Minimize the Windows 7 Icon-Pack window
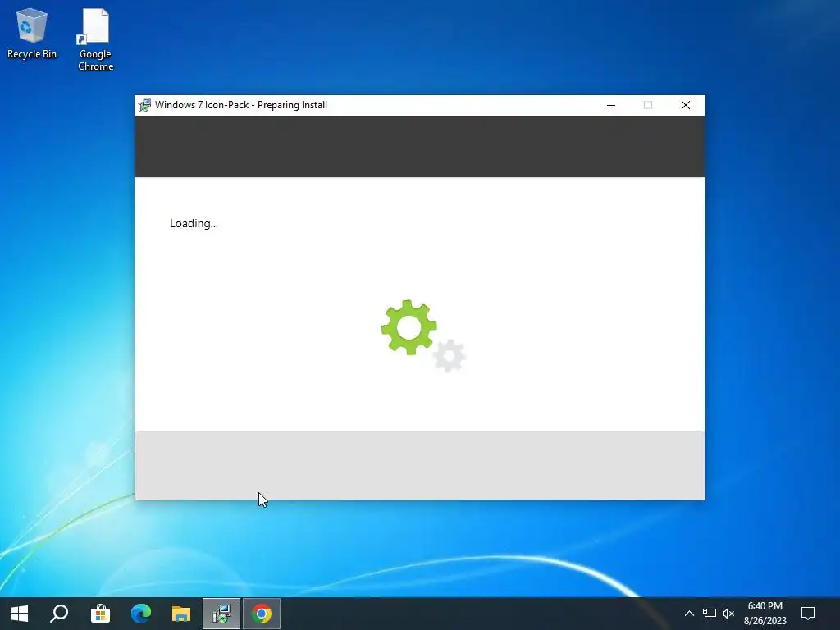This screenshot has width=840, height=630. point(611,105)
